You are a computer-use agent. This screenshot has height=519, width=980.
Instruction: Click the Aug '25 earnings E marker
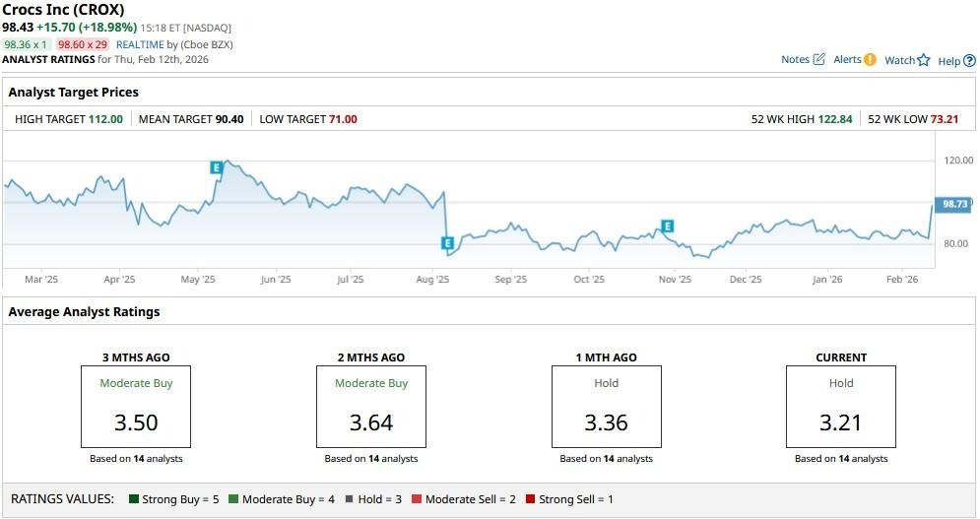(447, 243)
